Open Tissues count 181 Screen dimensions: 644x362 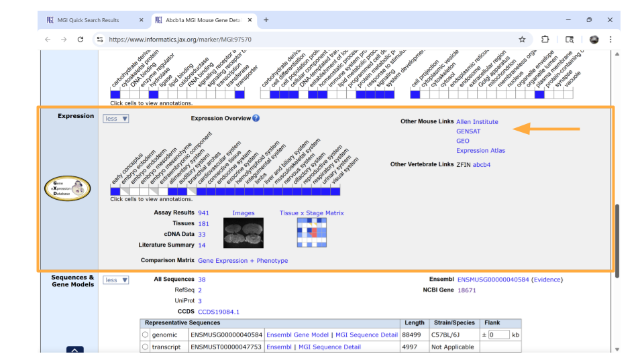coord(203,224)
